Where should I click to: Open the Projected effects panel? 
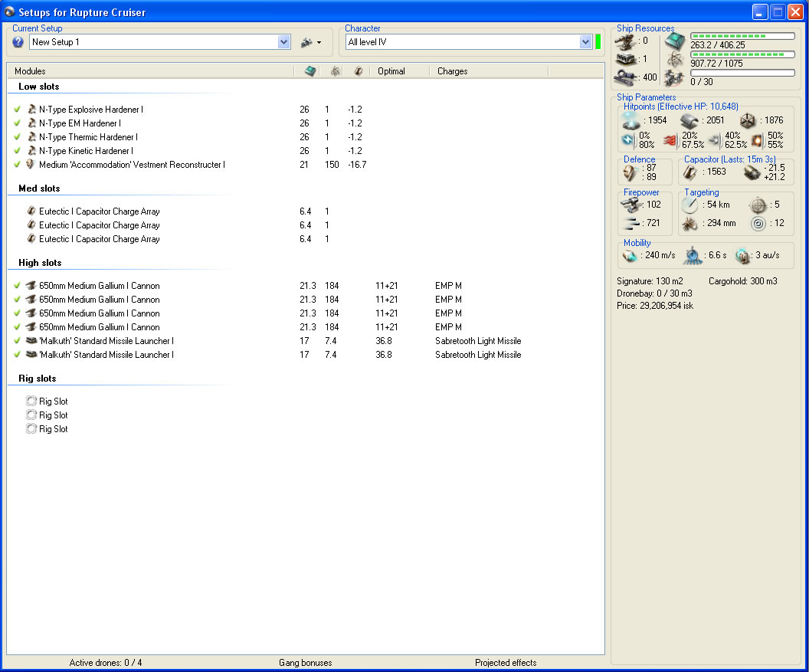tap(506, 663)
